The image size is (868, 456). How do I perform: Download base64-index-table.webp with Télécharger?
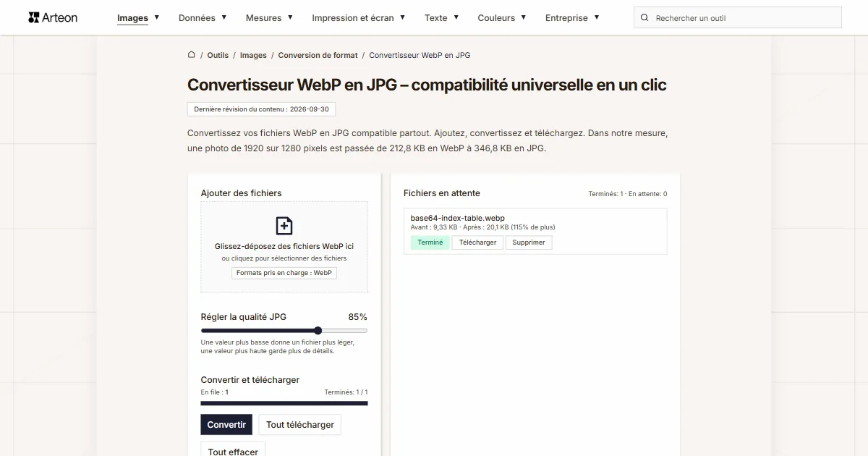click(x=478, y=242)
